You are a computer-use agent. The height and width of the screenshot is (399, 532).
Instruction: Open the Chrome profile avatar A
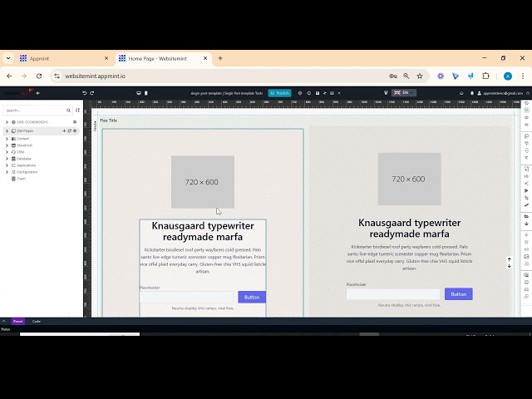[508, 76]
